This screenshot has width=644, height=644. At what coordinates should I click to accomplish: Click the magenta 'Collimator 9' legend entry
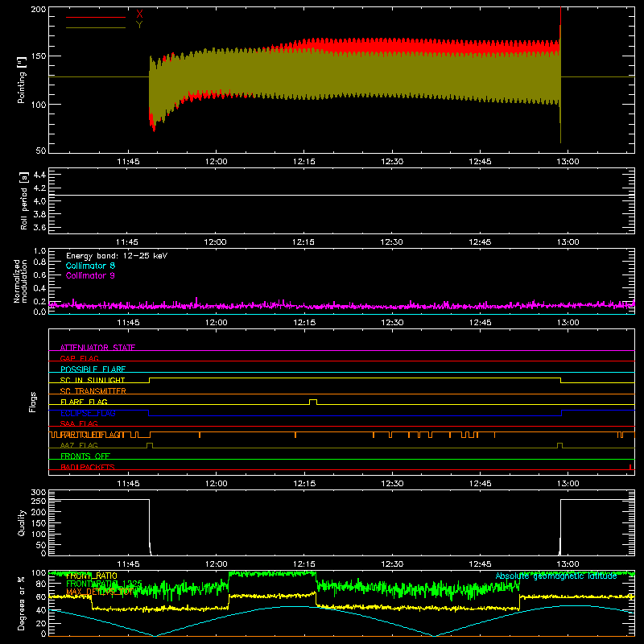pyautogui.click(x=90, y=275)
